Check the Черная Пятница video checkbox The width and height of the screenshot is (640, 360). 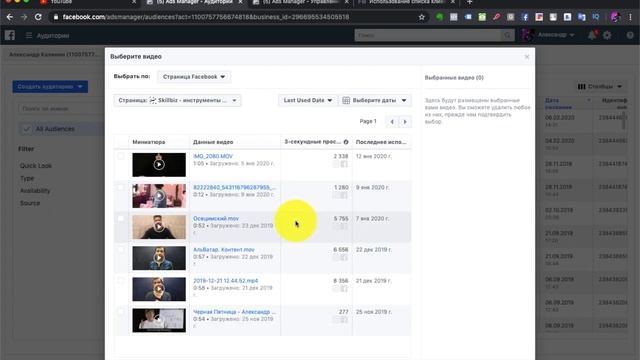click(x=121, y=312)
